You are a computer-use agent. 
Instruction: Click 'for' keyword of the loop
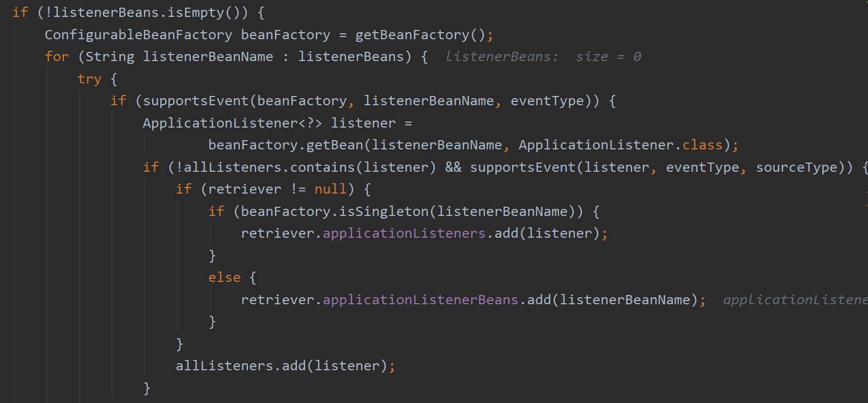coord(57,57)
